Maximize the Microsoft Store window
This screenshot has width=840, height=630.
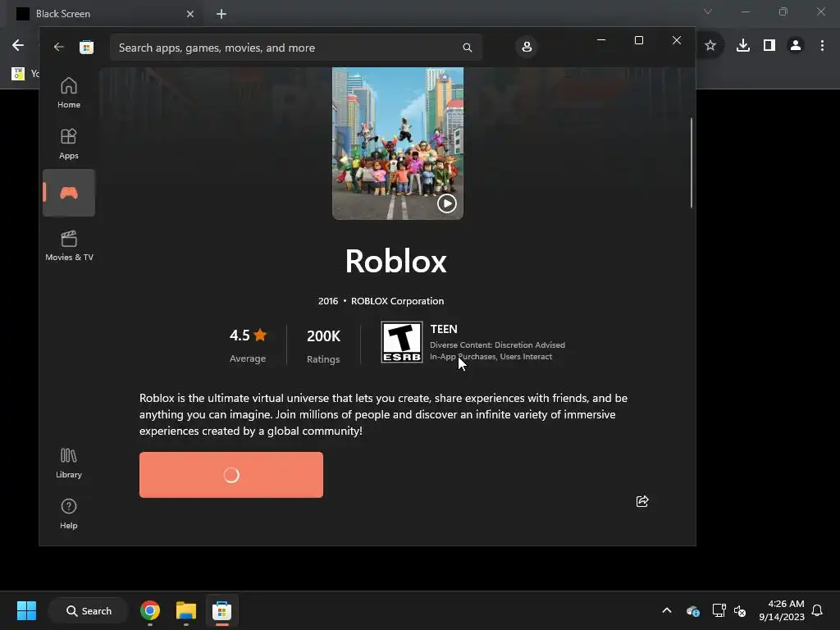click(638, 40)
